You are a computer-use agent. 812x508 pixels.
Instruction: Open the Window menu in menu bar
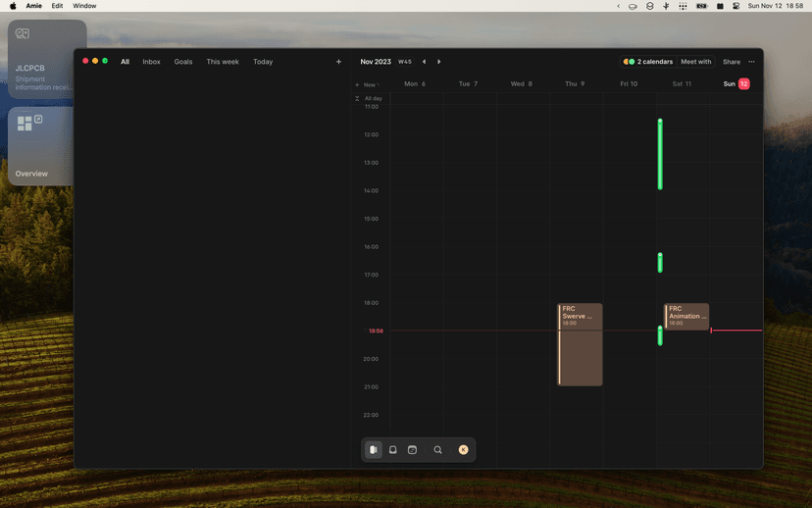point(84,6)
